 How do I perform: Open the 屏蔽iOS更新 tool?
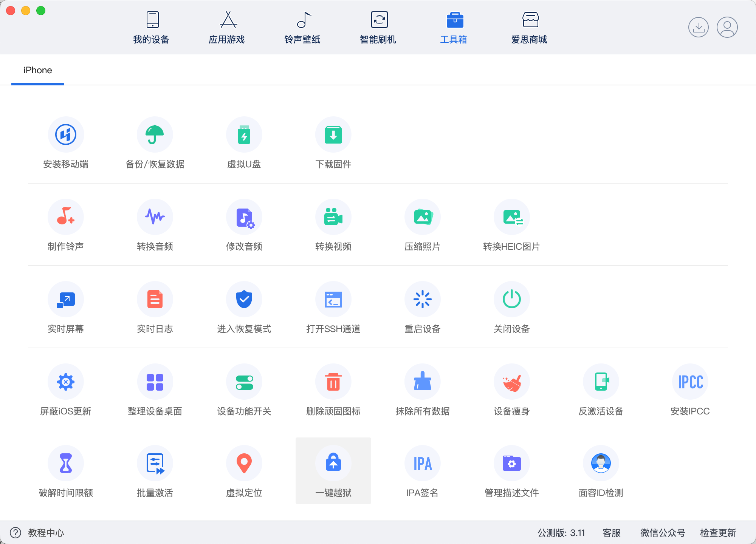[66, 390]
